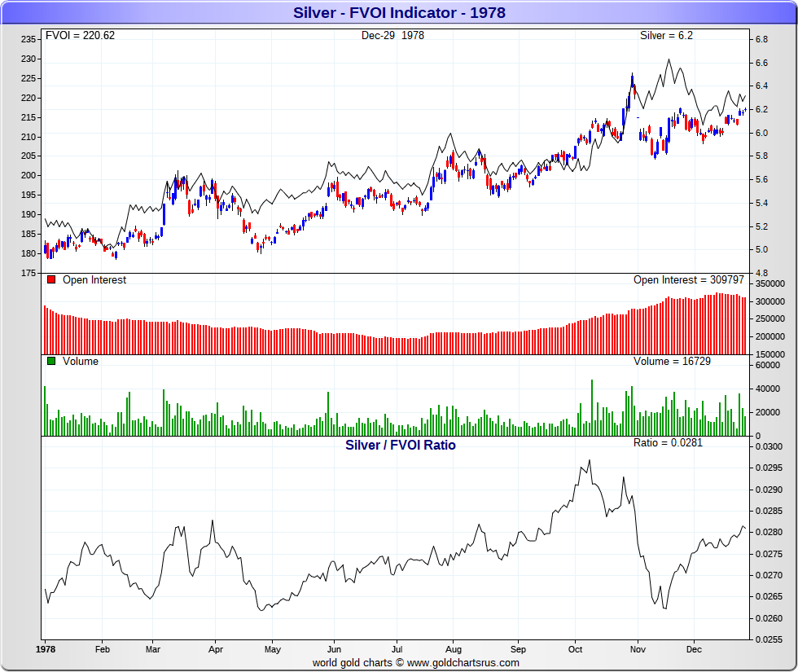
Task: Click the 'Silver = 6.2' value label
Action: pos(666,36)
